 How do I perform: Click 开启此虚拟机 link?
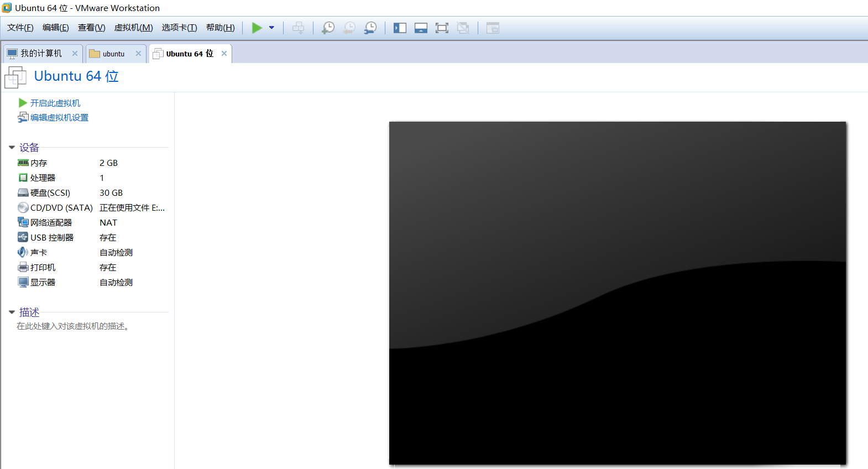tap(55, 103)
